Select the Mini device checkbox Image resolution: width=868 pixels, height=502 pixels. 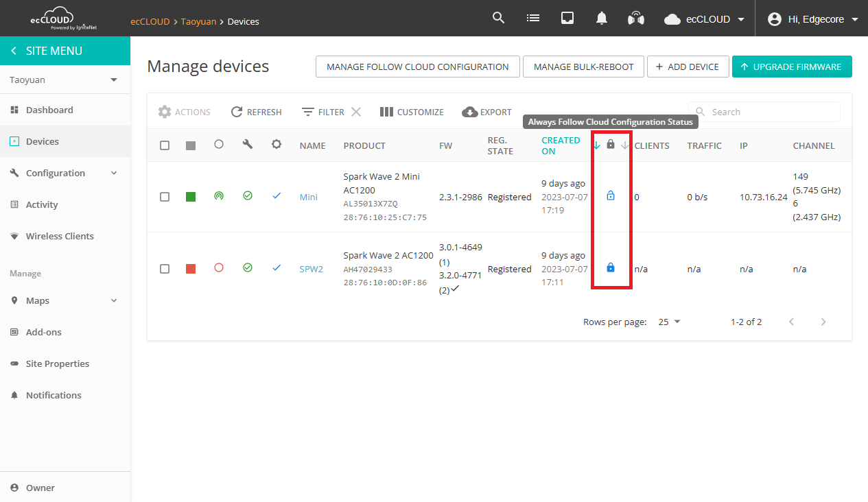click(165, 197)
